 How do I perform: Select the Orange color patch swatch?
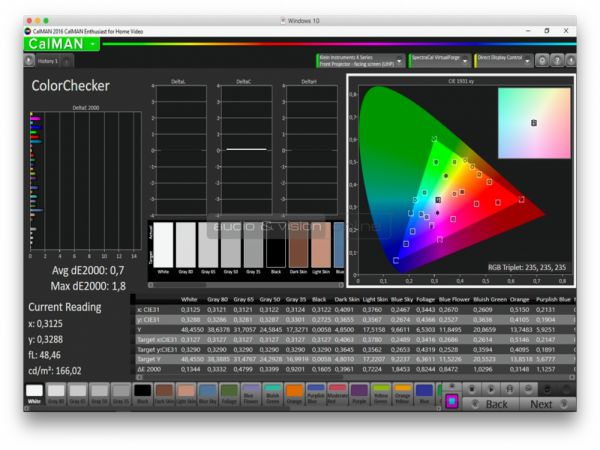click(296, 394)
